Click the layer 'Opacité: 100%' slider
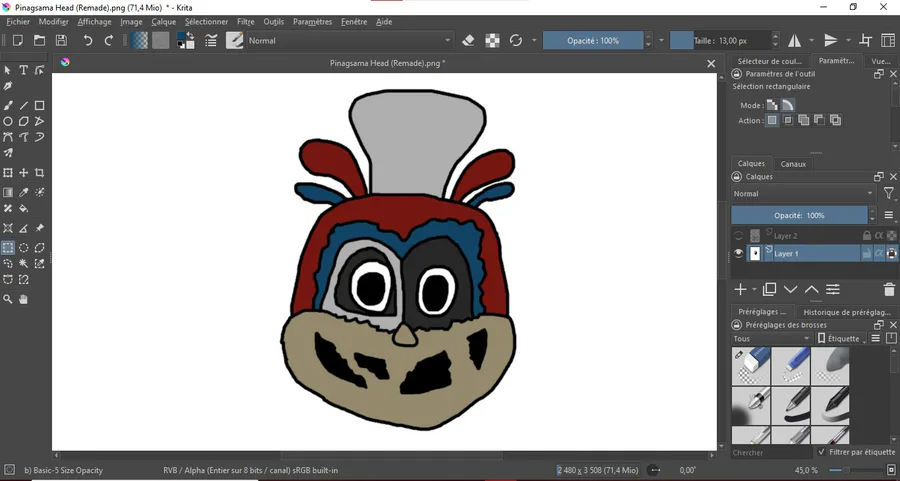Viewport: 900px width, 481px height. coord(799,216)
